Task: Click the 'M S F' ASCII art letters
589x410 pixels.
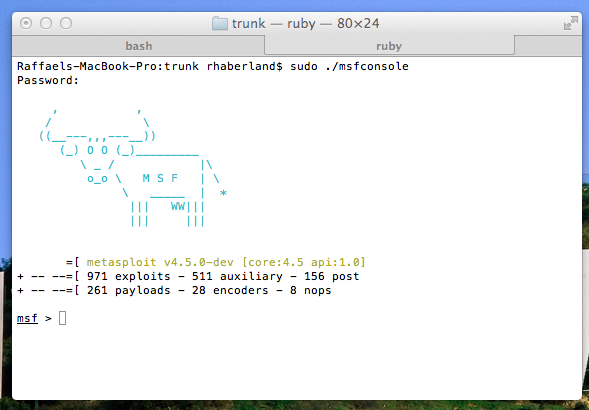Action: (160, 178)
